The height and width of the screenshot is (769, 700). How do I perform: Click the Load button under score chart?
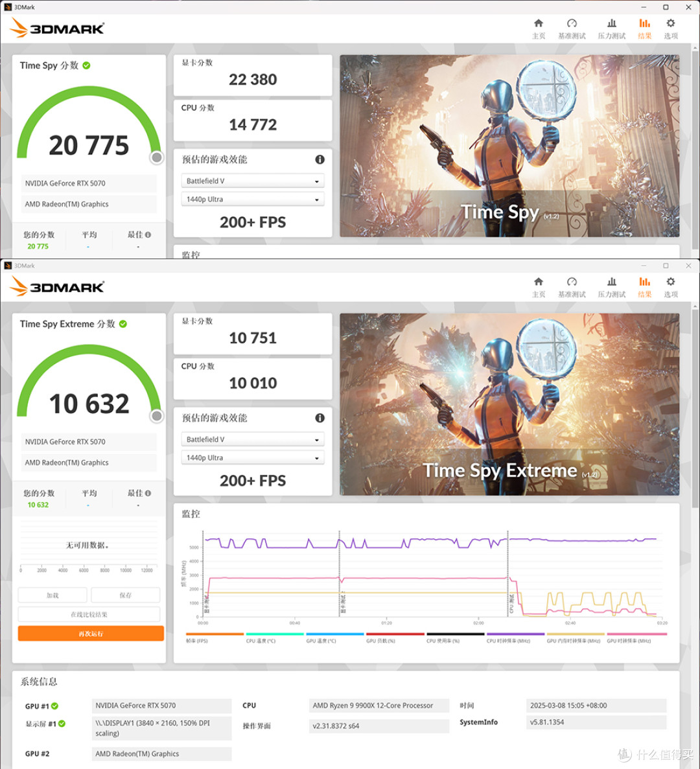click(x=52, y=595)
